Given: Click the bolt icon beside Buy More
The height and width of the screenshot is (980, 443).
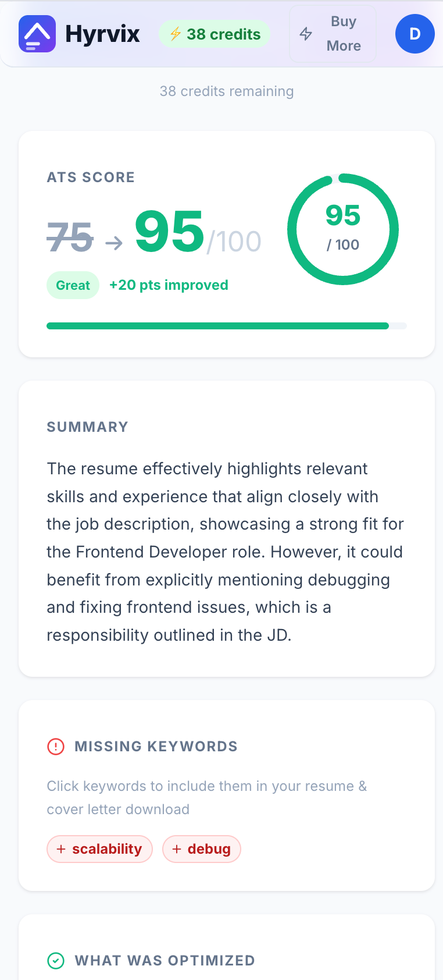Looking at the screenshot, I should click(x=306, y=34).
